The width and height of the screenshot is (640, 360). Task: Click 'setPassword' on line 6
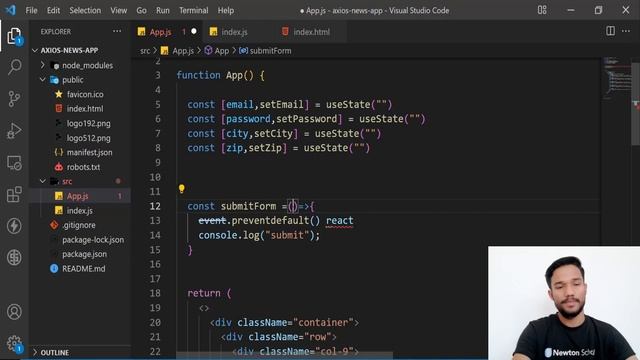point(307,119)
